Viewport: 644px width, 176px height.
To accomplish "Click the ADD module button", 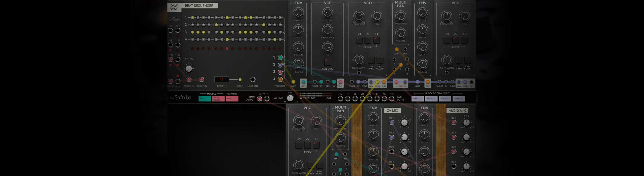I will [205, 99].
